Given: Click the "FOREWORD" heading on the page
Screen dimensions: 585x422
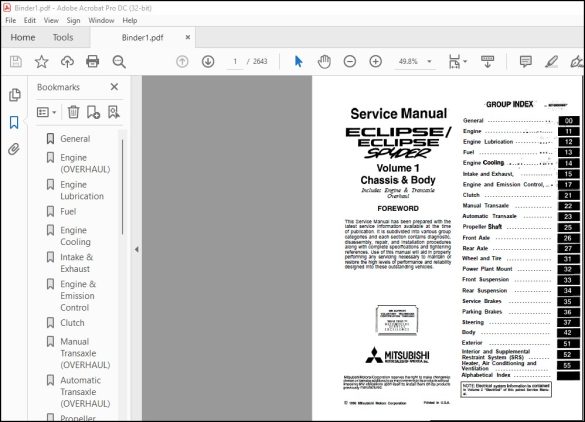Looking at the screenshot, I should (398, 208).
